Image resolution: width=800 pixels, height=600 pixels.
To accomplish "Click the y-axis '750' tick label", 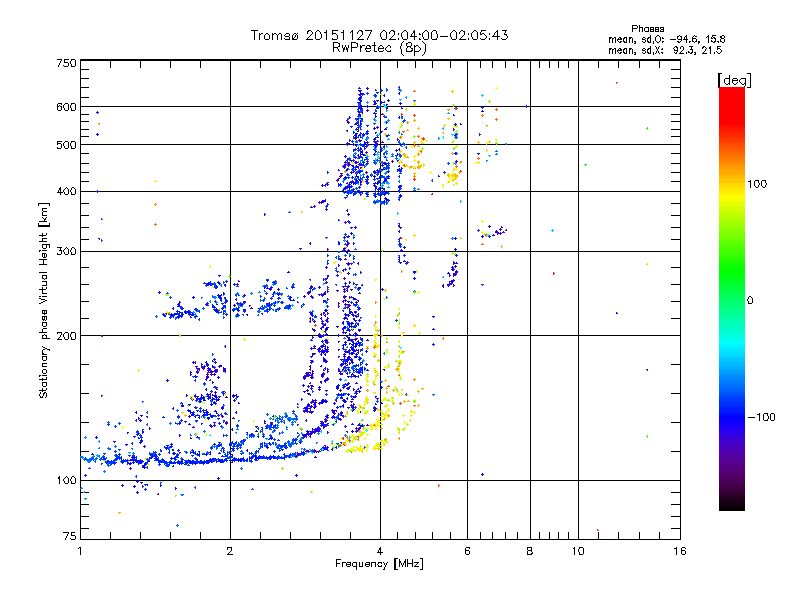I will point(66,63).
